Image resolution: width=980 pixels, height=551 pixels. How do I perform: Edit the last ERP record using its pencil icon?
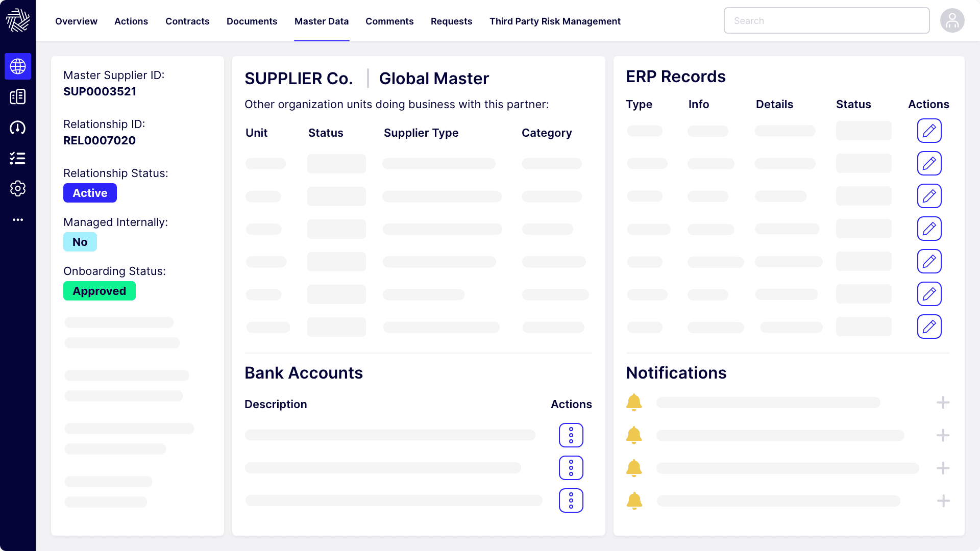(929, 327)
